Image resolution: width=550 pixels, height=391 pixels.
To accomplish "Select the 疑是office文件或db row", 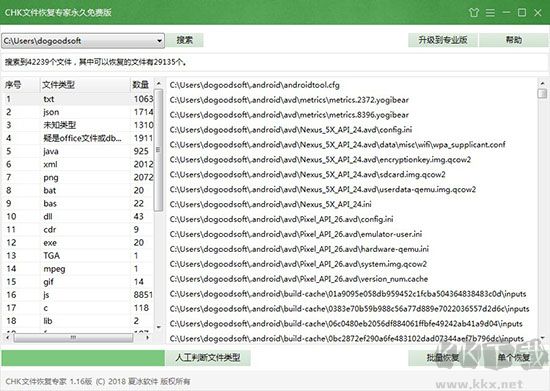I will click(78, 138).
